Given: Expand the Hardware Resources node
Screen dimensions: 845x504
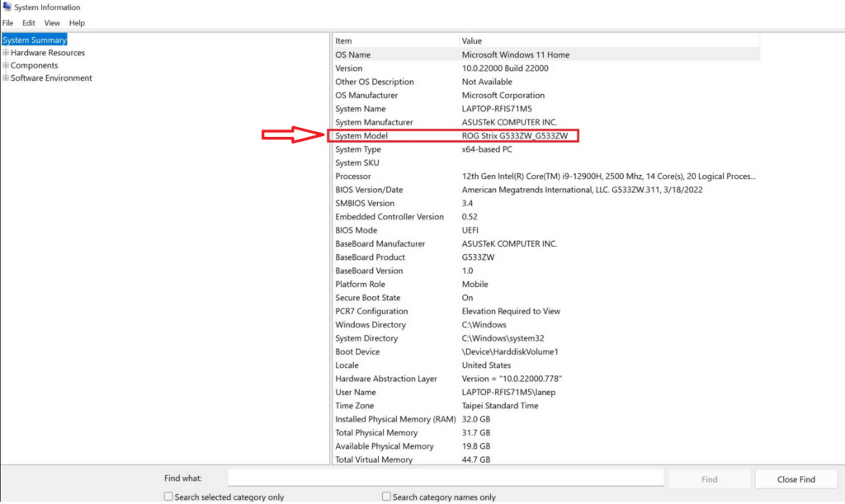Looking at the screenshot, I should [x=6, y=52].
